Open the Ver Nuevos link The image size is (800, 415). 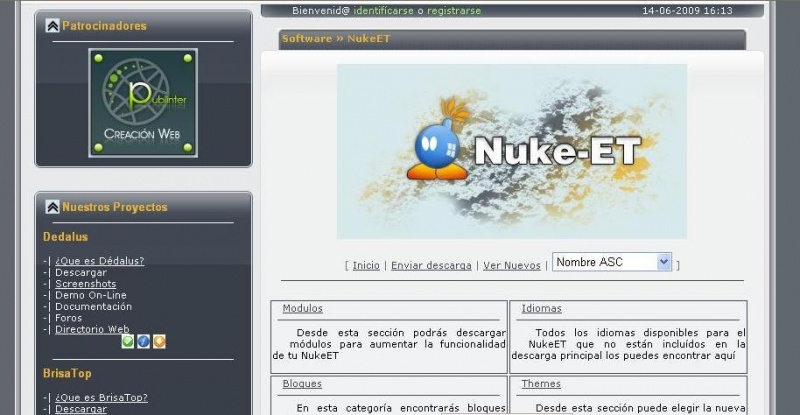pyautogui.click(x=512, y=265)
